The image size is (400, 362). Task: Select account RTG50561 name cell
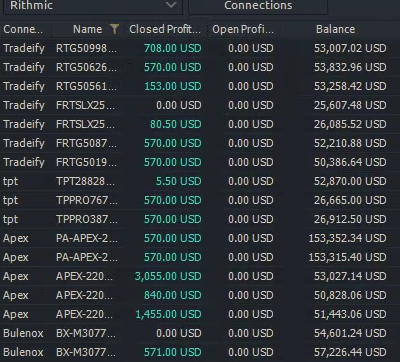point(86,86)
